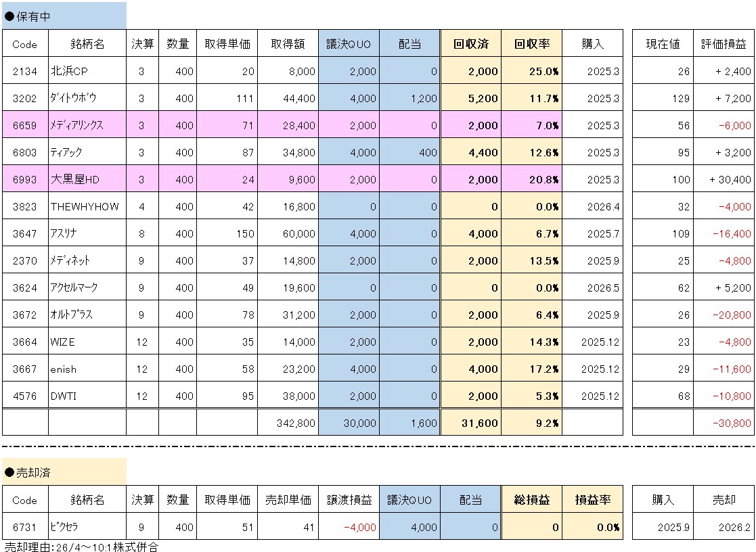Select stock name ティアック
The width and height of the screenshot is (756, 552).
(x=66, y=152)
